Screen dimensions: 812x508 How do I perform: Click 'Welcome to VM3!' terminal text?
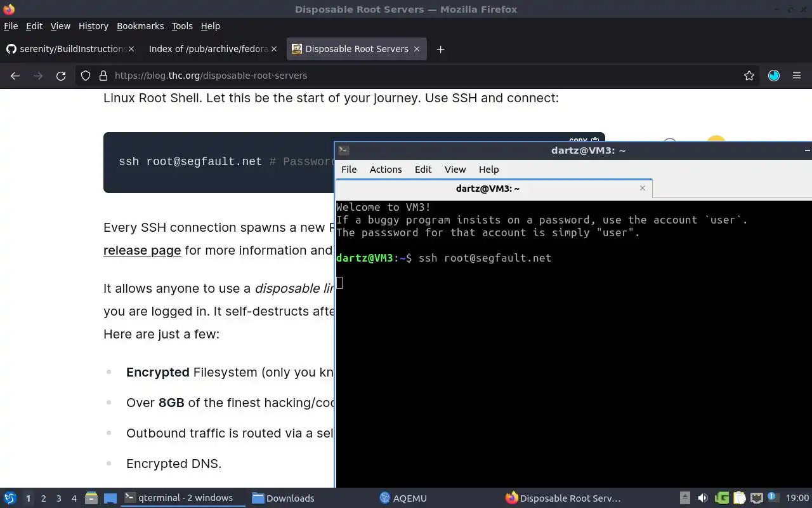[383, 207]
